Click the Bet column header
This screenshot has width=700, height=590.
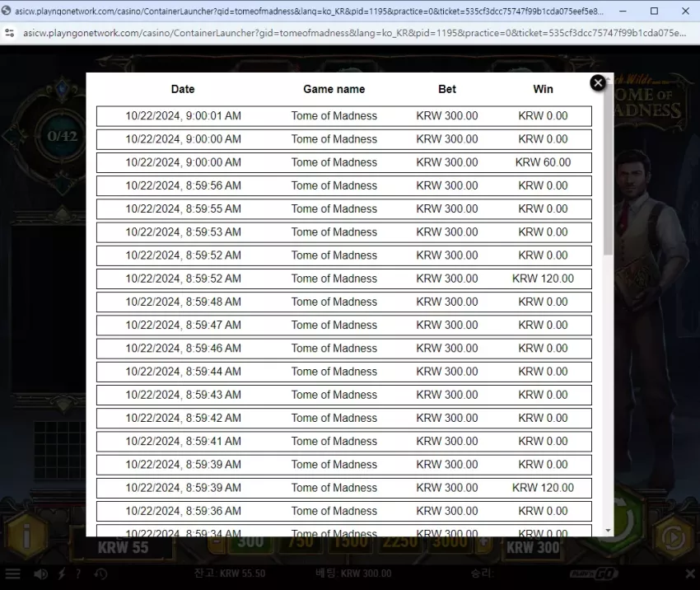pos(447,89)
